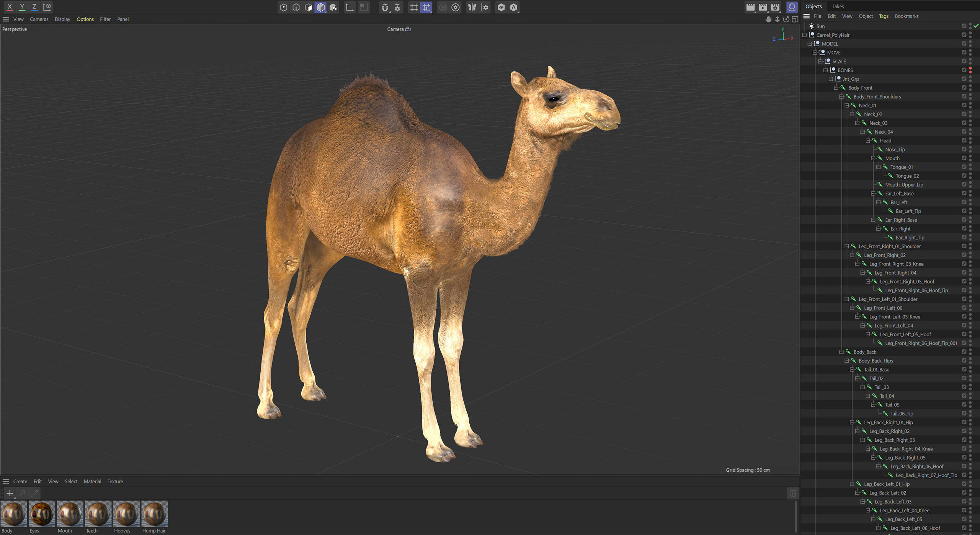This screenshot has width=980, height=535.
Task: Select Hump Hair material thumbnail
Action: 155,514
